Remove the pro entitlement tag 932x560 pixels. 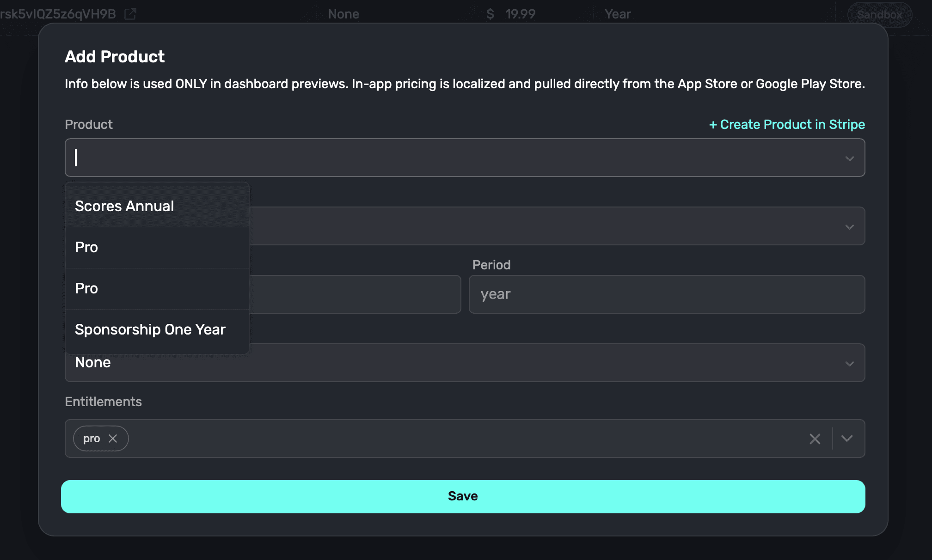tap(113, 438)
